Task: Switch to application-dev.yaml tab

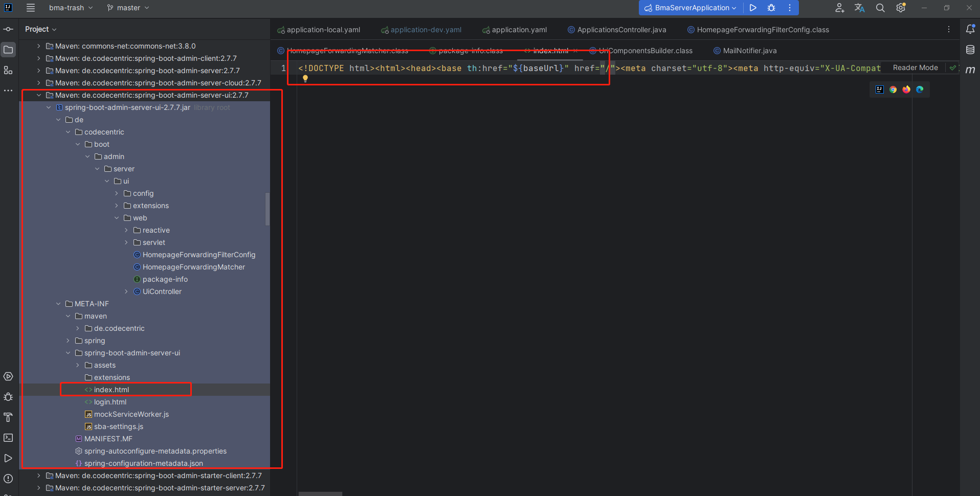Action: pos(421,30)
